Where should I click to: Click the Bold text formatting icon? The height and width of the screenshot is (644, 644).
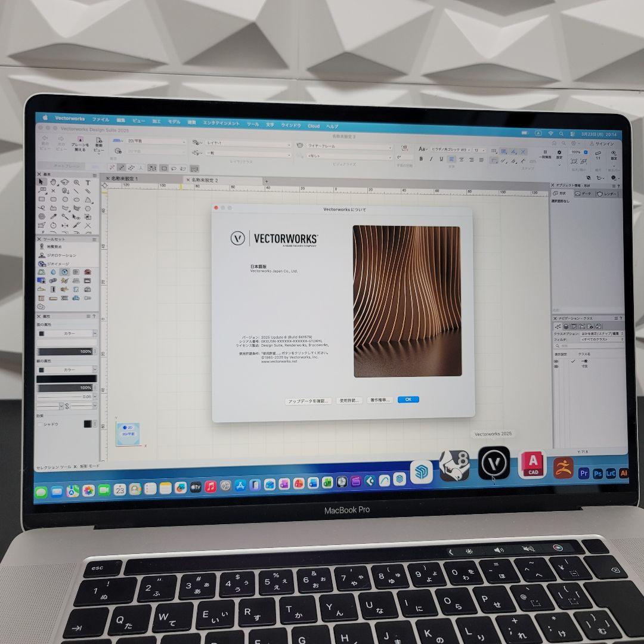point(420,159)
